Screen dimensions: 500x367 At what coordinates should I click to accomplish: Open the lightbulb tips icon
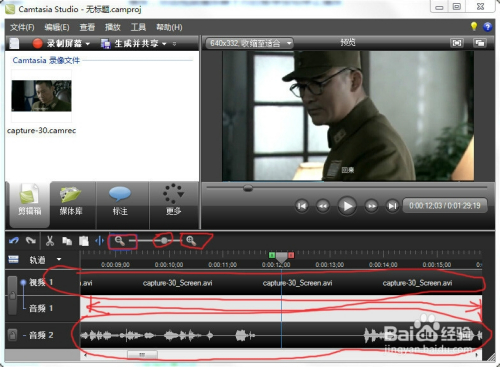(474, 26)
